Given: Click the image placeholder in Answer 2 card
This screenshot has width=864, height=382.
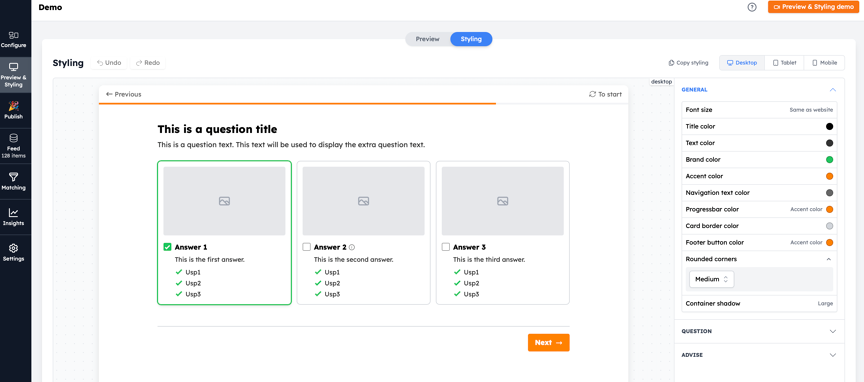Looking at the screenshot, I should click(x=363, y=201).
